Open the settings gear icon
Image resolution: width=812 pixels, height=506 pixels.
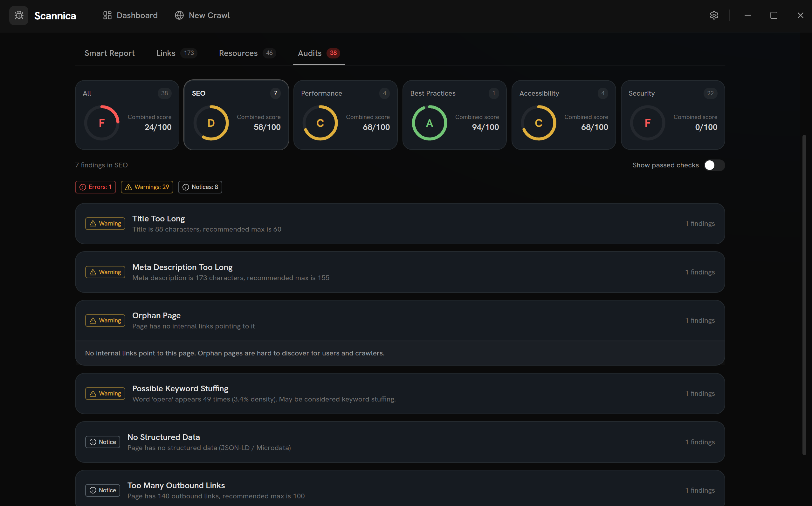(714, 15)
